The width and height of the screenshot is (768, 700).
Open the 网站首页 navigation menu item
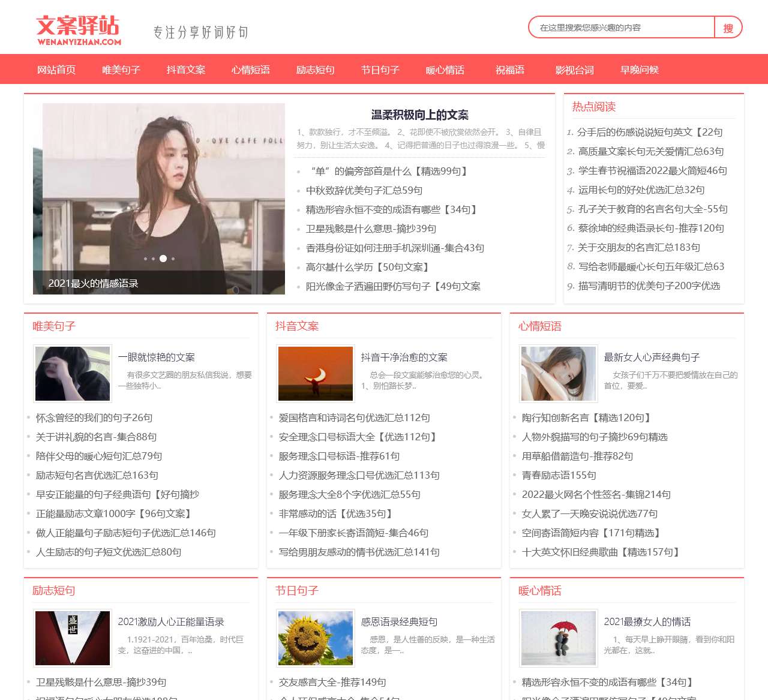(57, 70)
